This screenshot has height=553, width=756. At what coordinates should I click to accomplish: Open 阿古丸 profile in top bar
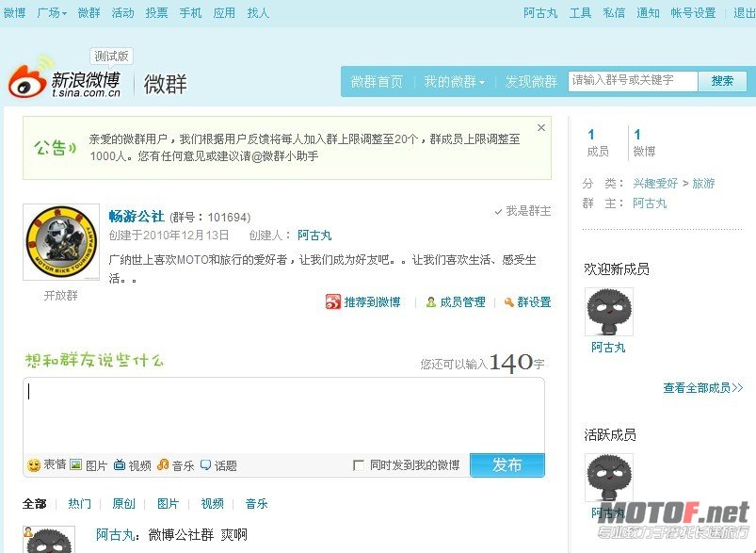(x=540, y=13)
